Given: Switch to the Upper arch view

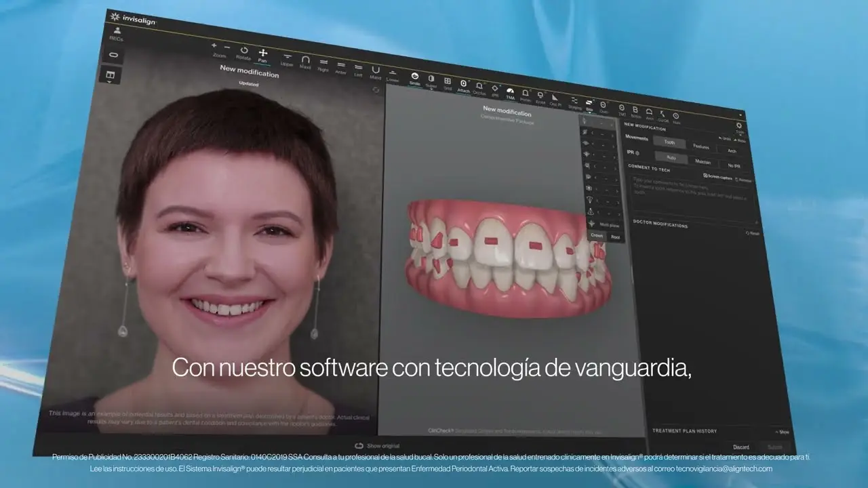Looking at the screenshot, I should (288, 60).
